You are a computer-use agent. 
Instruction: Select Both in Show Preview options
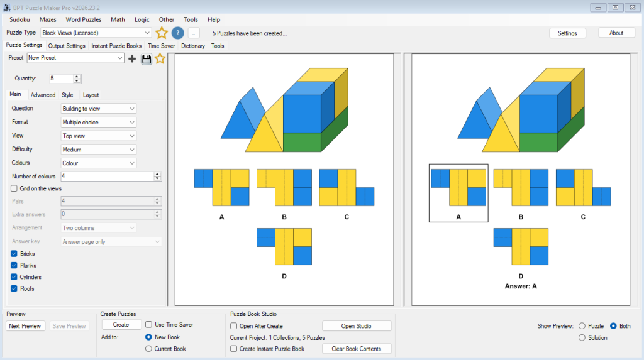click(x=613, y=326)
